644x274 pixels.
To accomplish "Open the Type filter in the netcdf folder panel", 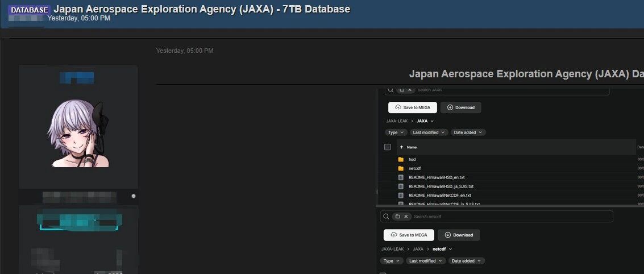I will pyautogui.click(x=392, y=261).
